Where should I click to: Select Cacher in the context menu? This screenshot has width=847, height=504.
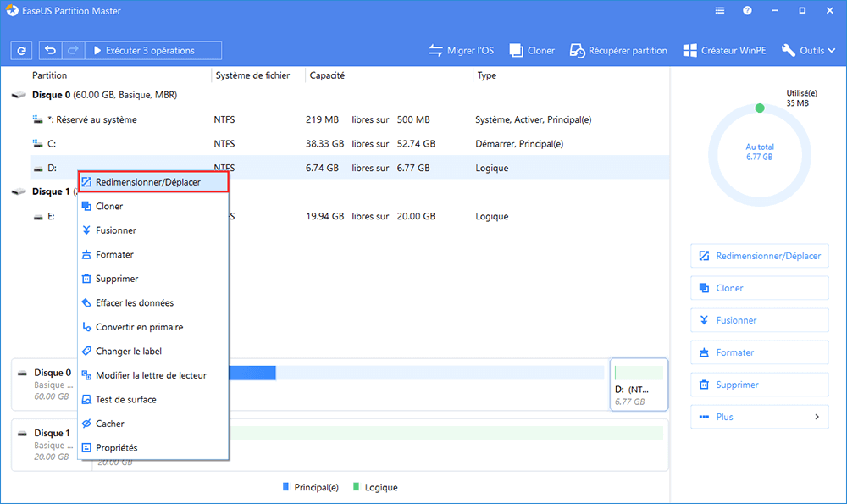[153, 424]
